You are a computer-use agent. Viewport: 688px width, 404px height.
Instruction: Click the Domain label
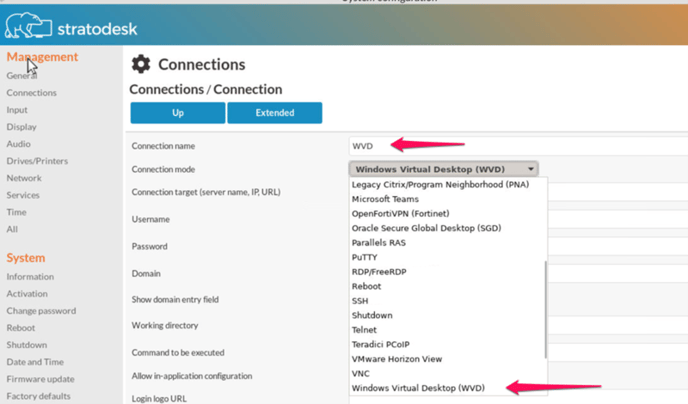click(146, 274)
